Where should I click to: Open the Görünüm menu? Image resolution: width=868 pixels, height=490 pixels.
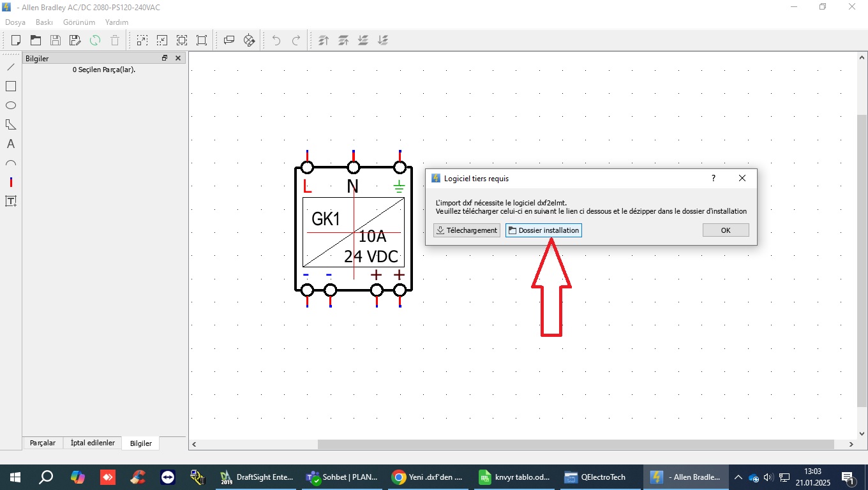pos(79,22)
